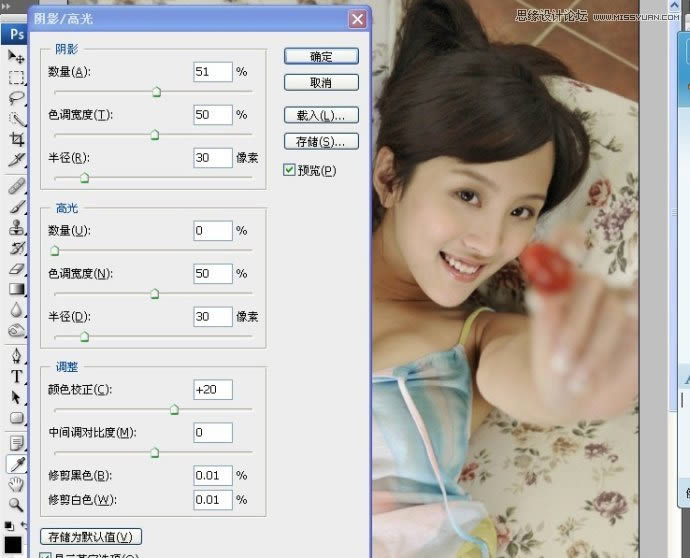Select the Healing Brush tool
Viewport: 690px width, 558px height.
click(x=16, y=186)
